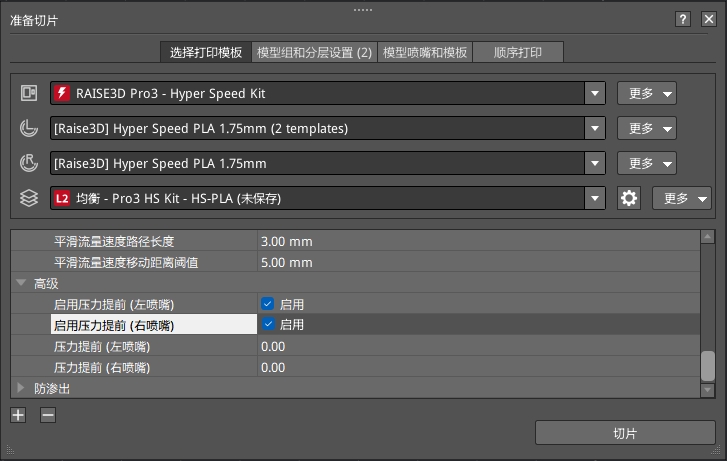Edit 平滑流量速度移动距离阈值 value 5.00 mm
727x461 pixels.
click(x=478, y=262)
